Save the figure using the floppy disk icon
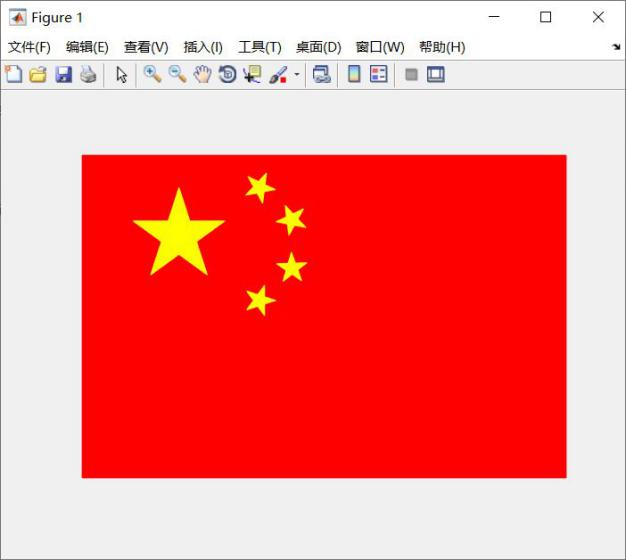The image size is (626, 560). pos(63,74)
